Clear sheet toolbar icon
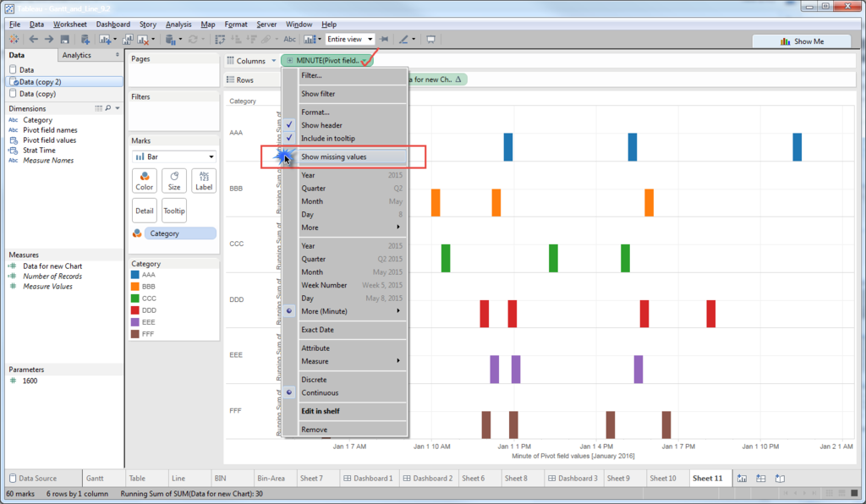 click(x=143, y=39)
